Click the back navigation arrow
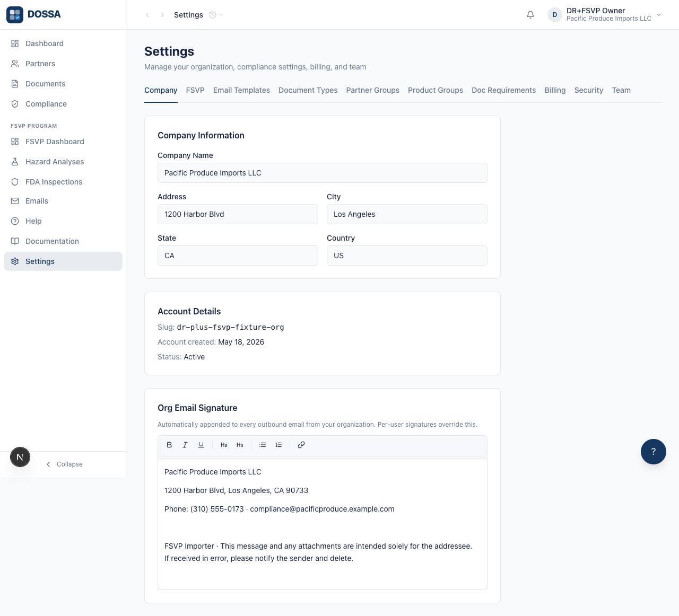The width and height of the screenshot is (679, 616). (147, 15)
